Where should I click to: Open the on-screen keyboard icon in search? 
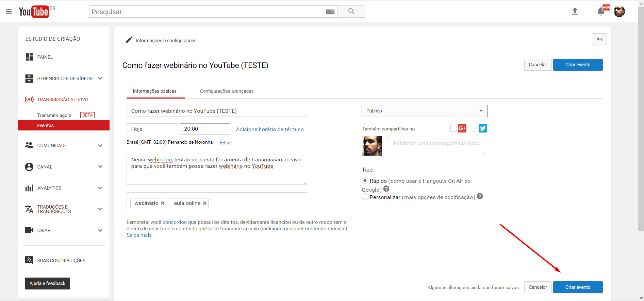(x=330, y=12)
